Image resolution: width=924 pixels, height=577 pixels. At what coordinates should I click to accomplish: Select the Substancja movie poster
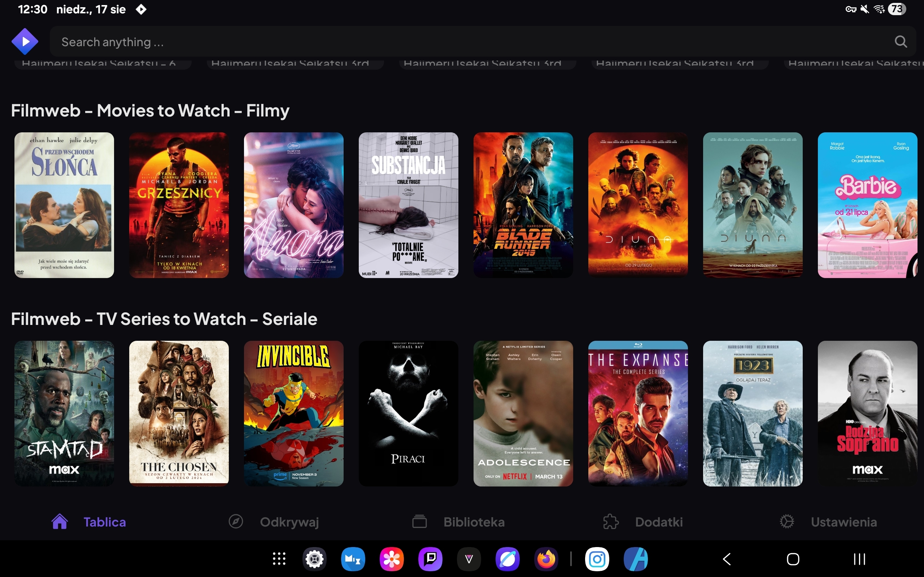coord(408,205)
